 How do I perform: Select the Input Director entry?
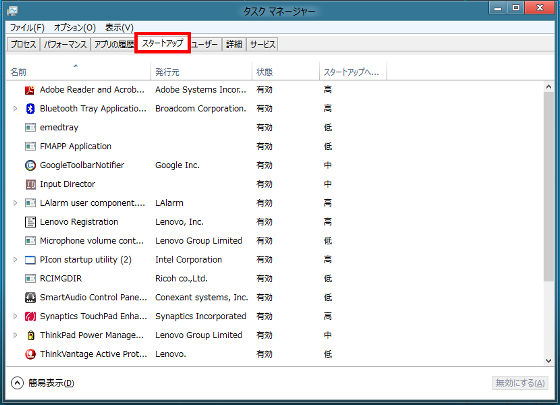[x=68, y=184]
